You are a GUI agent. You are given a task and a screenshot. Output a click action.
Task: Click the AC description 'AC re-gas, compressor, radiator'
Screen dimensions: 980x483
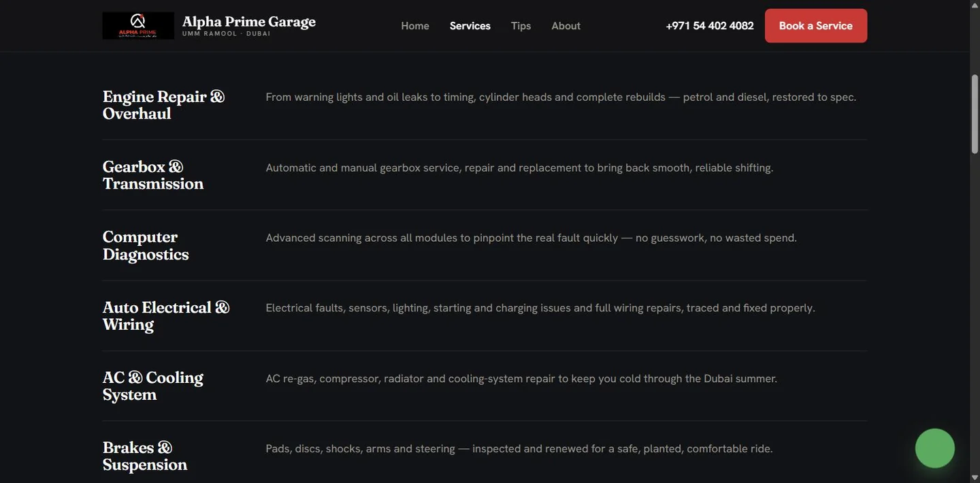521,379
